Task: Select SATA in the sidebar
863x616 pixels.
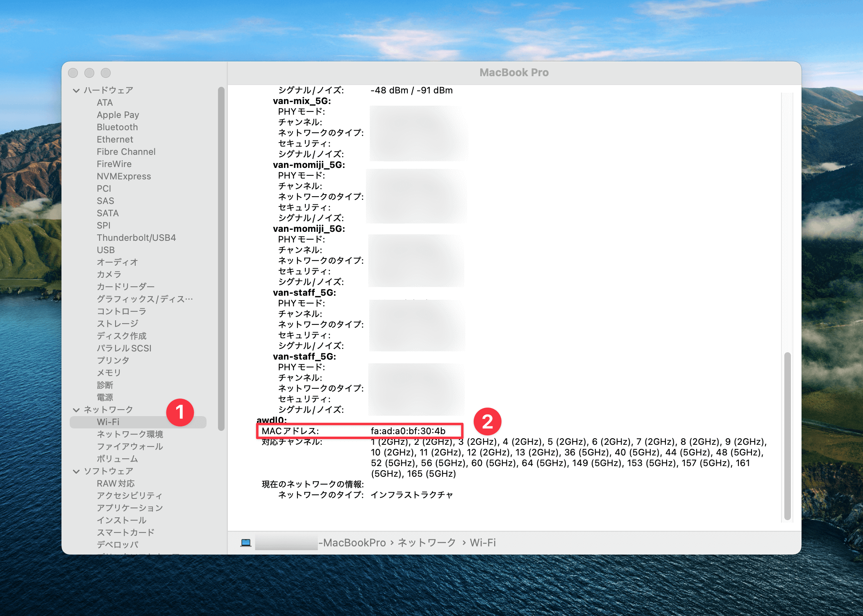Action: tap(108, 213)
